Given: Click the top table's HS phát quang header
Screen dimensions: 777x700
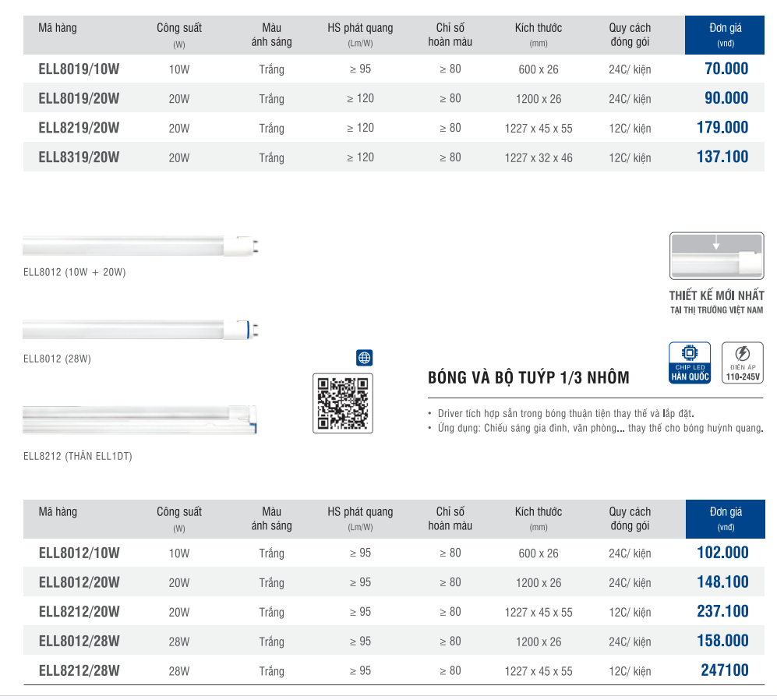Looking at the screenshot, I should pos(360,34).
